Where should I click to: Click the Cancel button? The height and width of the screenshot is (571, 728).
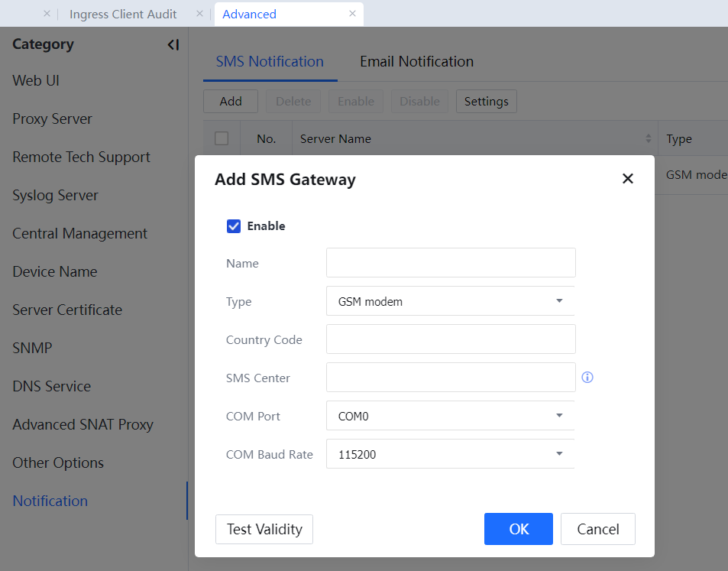[x=597, y=529]
